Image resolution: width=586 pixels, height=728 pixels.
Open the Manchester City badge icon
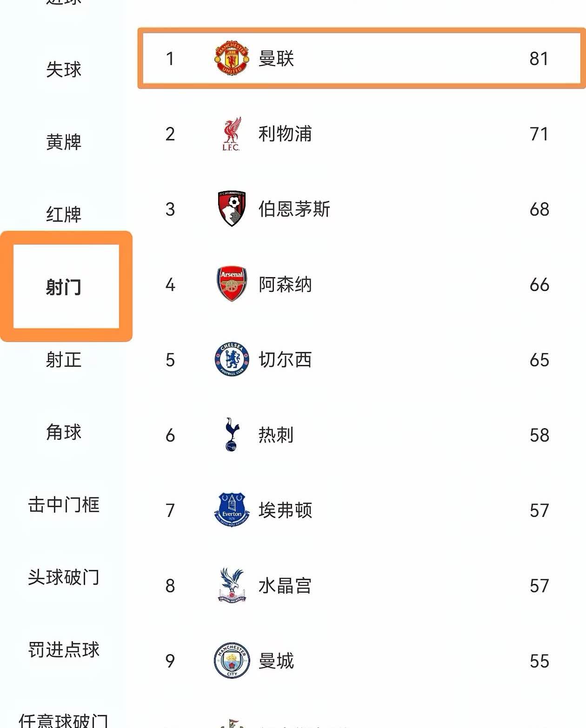(x=232, y=661)
